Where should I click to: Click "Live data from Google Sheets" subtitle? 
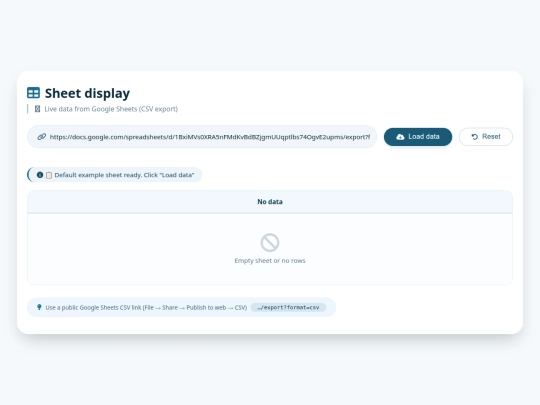tap(111, 109)
